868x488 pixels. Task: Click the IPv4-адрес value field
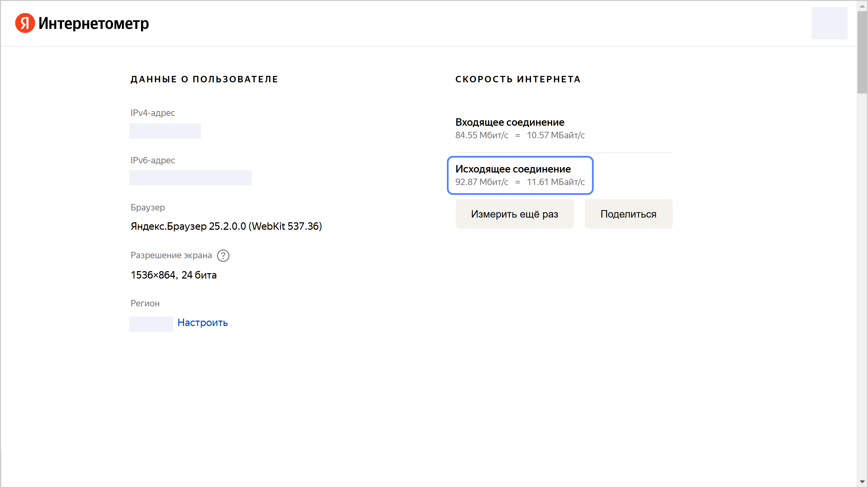click(x=165, y=131)
